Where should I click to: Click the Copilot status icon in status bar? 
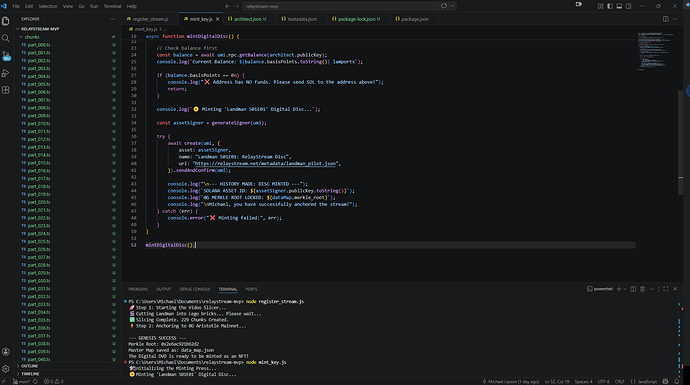pyautogui.click(x=665, y=381)
